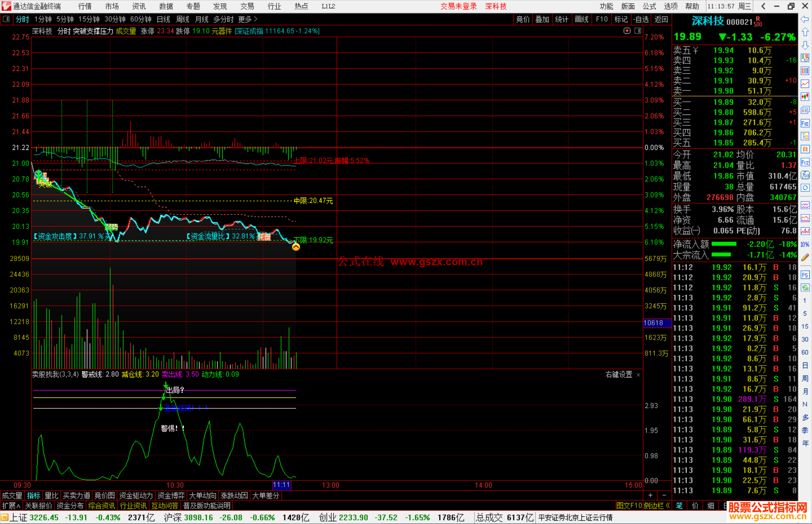
Task: Click the candlestick chart icon in sidebar
Action: [805, 97]
